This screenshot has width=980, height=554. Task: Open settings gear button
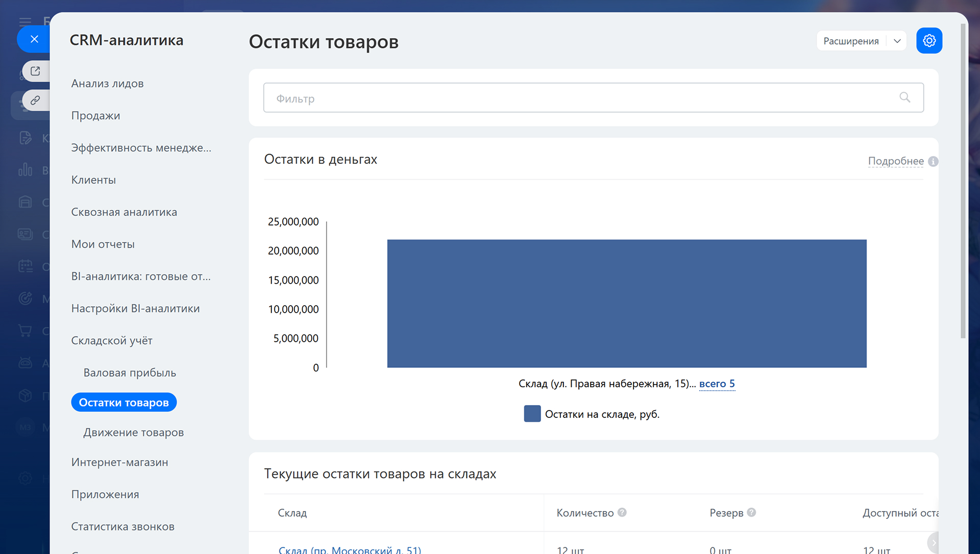click(929, 40)
